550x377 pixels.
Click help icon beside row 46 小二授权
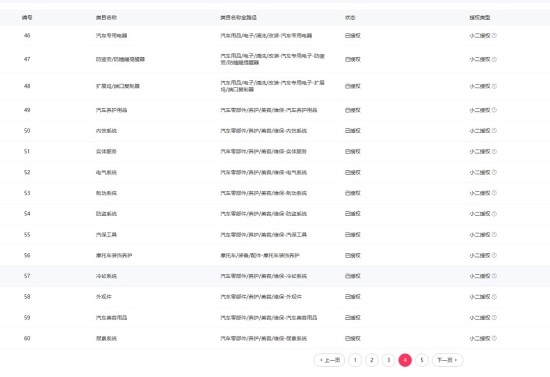pos(494,35)
